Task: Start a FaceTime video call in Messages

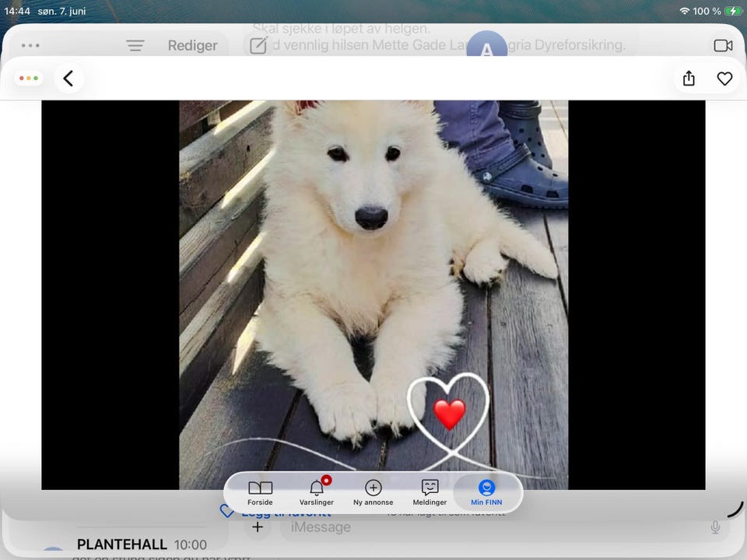Action: tap(723, 46)
